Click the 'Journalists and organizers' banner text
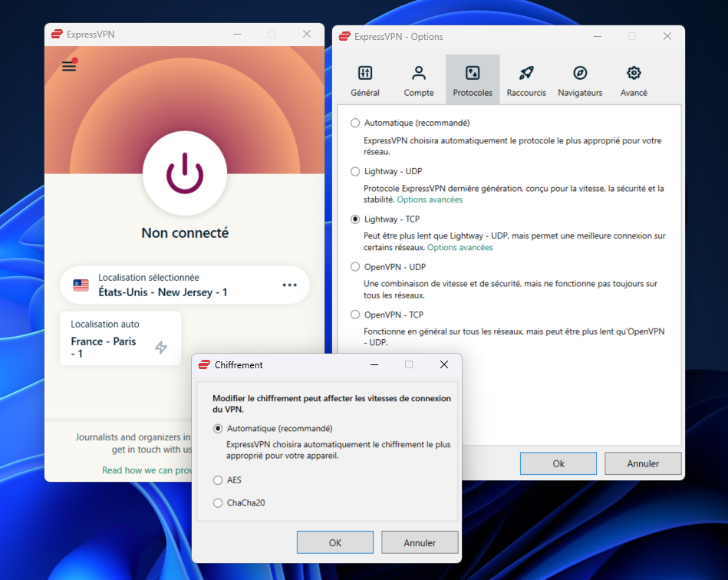This screenshot has width=728, height=580. (x=133, y=443)
